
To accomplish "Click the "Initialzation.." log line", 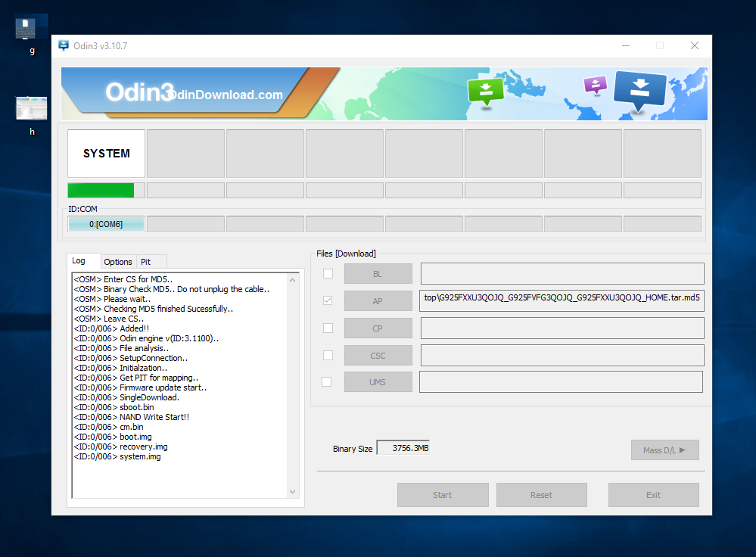I will pyautogui.click(x=120, y=368).
